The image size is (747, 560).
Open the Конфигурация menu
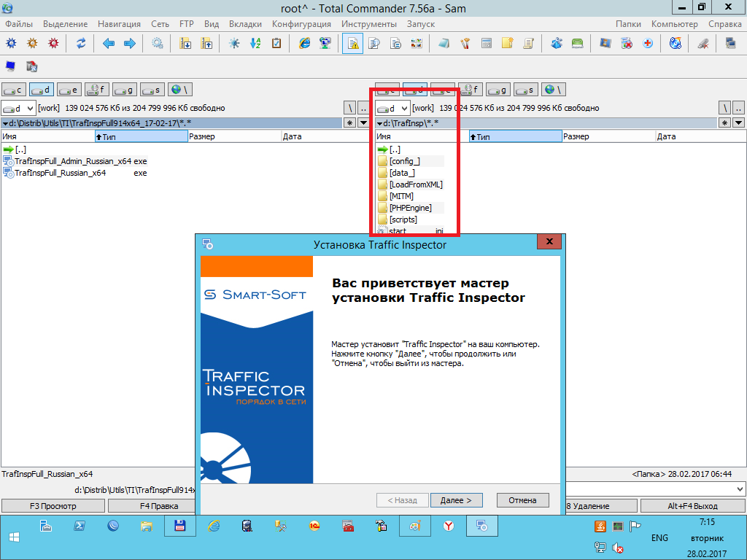(301, 24)
